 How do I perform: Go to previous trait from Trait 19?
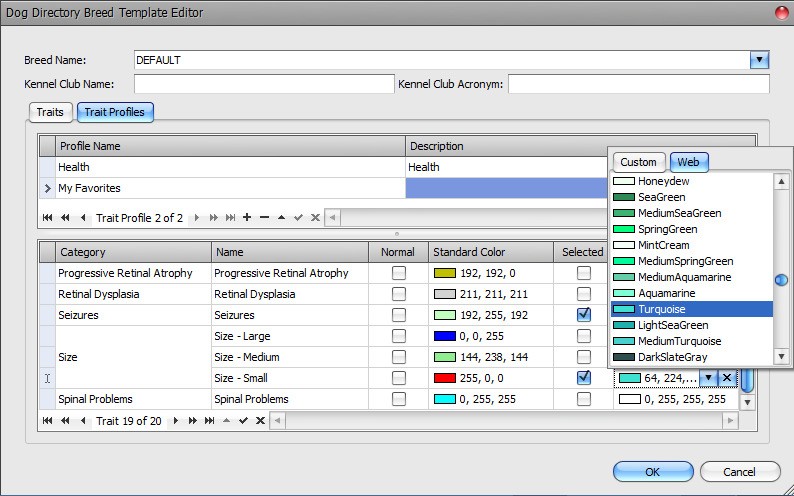pyautogui.click(x=83, y=421)
